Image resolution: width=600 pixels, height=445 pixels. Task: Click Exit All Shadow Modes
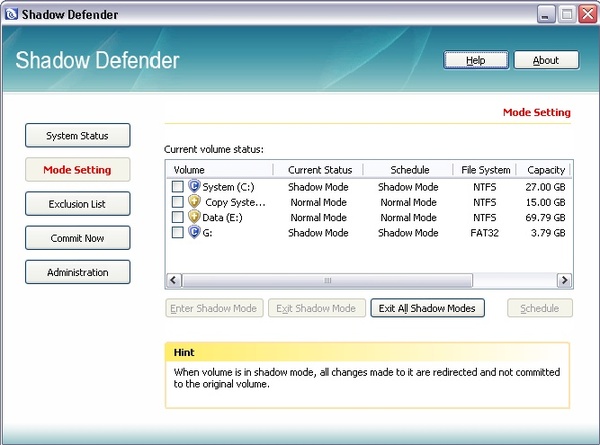click(x=427, y=308)
